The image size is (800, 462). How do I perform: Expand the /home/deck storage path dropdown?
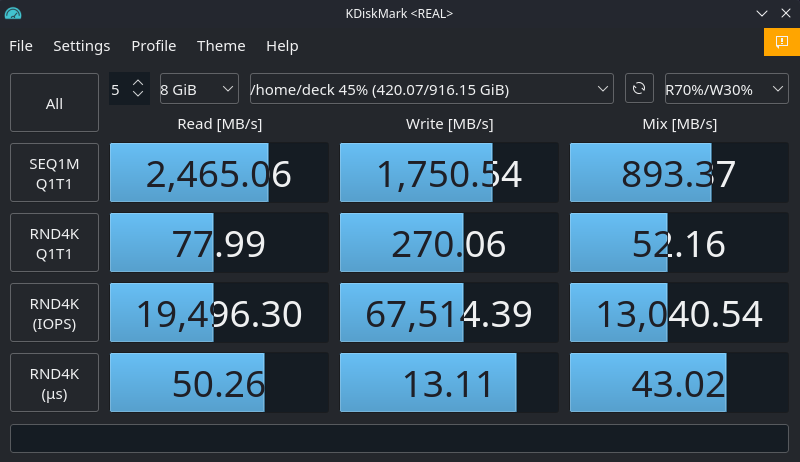click(431, 89)
